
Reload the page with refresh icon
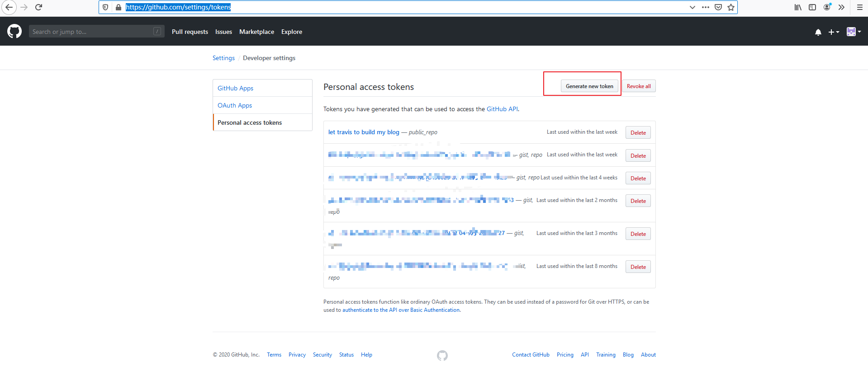pyautogui.click(x=39, y=7)
